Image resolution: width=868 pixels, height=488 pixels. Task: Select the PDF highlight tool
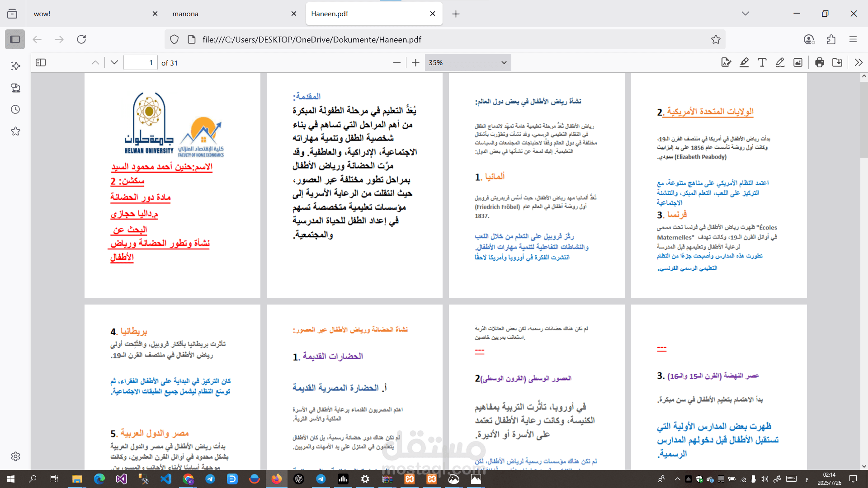tap(744, 62)
